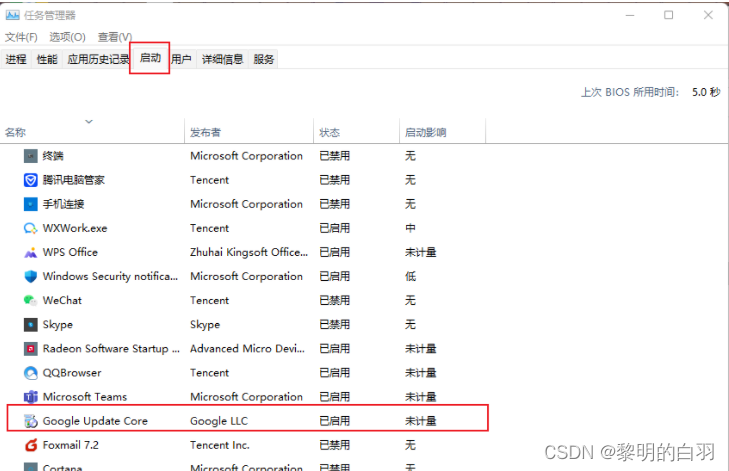Click the 已禁用 status of Foxmail 7.2

335,445
